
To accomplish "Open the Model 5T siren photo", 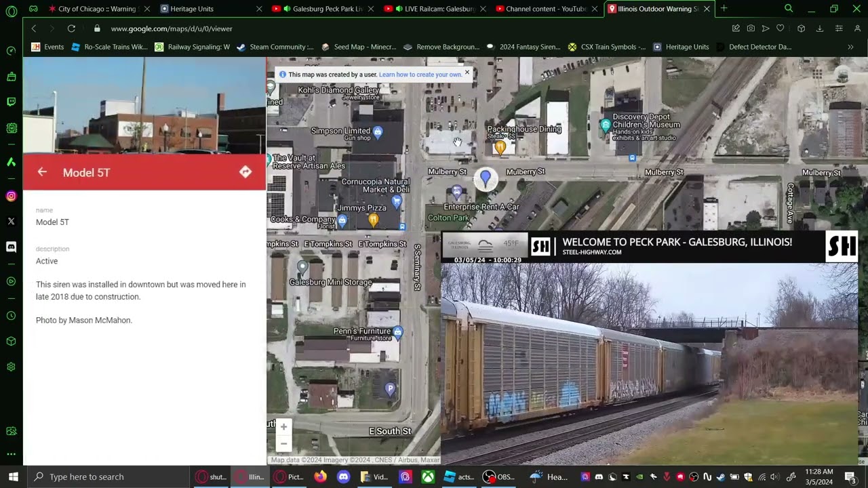I will [144, 105].
